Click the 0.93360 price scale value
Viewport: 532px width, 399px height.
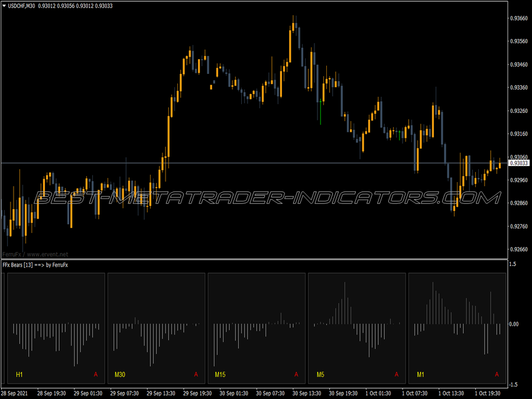519,87
